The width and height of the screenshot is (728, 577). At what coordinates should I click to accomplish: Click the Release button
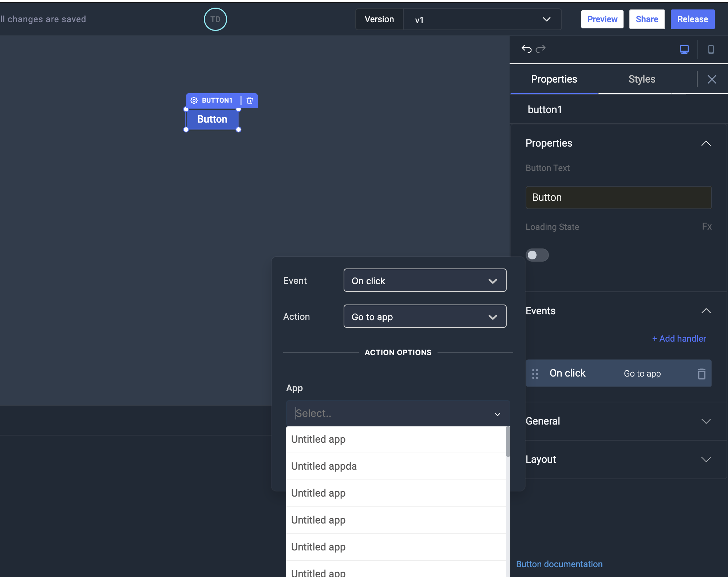pyautogui.click(x=692, y=19)
